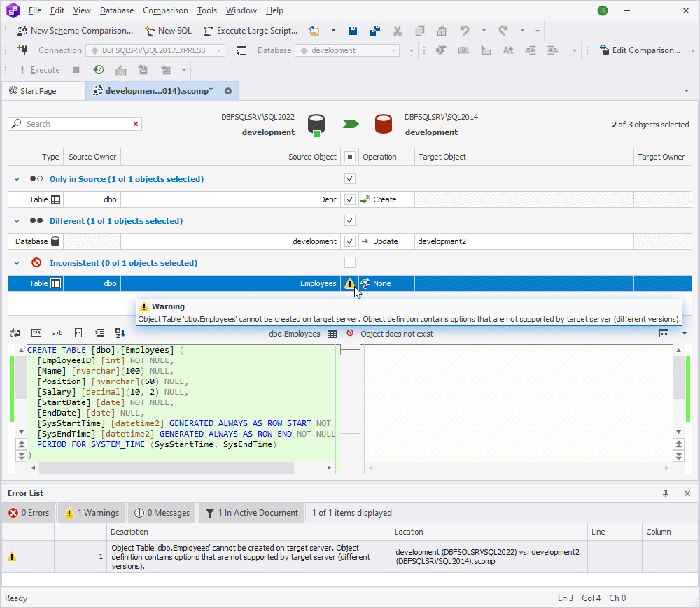Close the Error List panel
The height and width of the screenshot is (608, 700).
687,493
